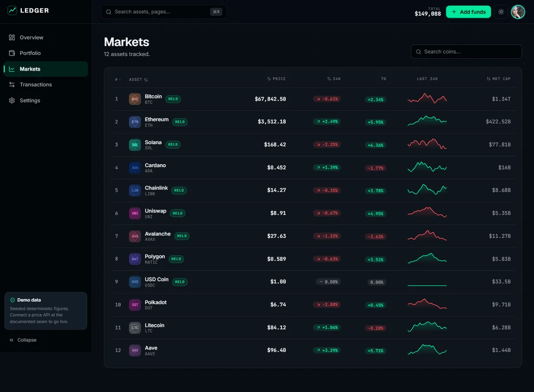Click Solana's +6.36% 7D badge
The image size is (534, 392).
click(376, 145)
